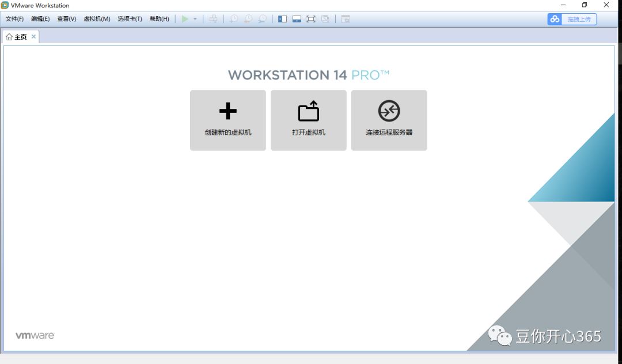Viewport: 622px width, 364px height.
Task: Open the 查看(V) menu
Action: pos(67,19)
